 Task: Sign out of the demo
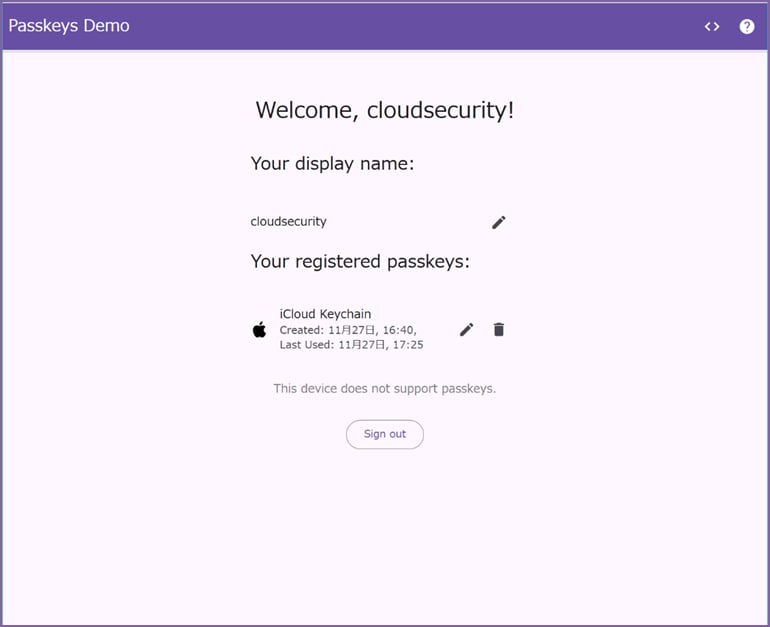click(x=385, y=434)
